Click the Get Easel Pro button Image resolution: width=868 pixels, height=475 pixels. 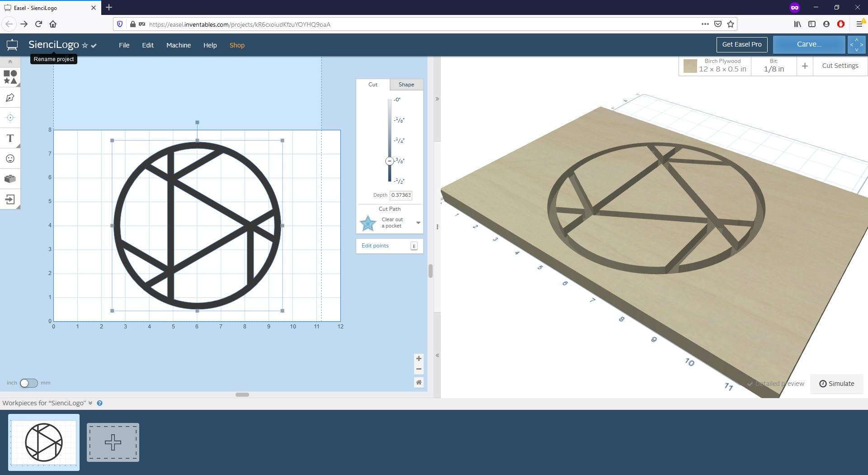coord(742,44)
